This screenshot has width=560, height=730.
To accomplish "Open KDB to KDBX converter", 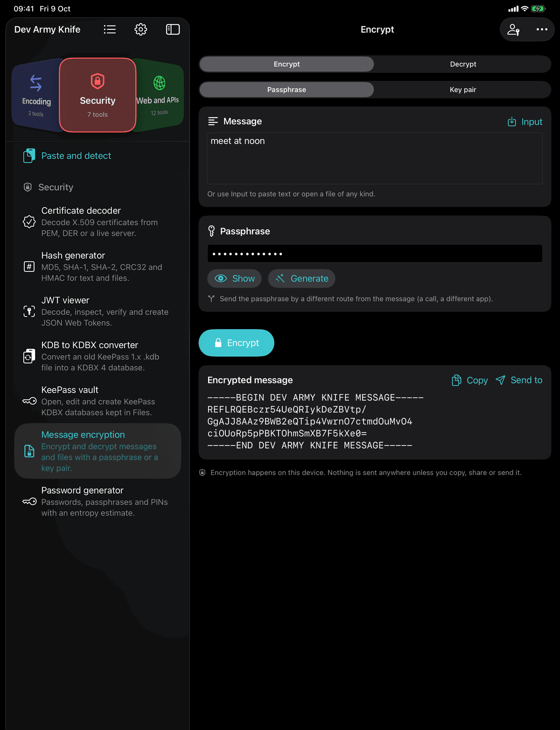I will 98,356.
